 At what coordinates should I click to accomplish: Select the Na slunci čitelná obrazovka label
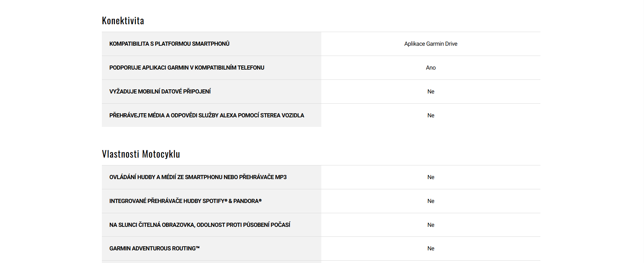(200, 225)
